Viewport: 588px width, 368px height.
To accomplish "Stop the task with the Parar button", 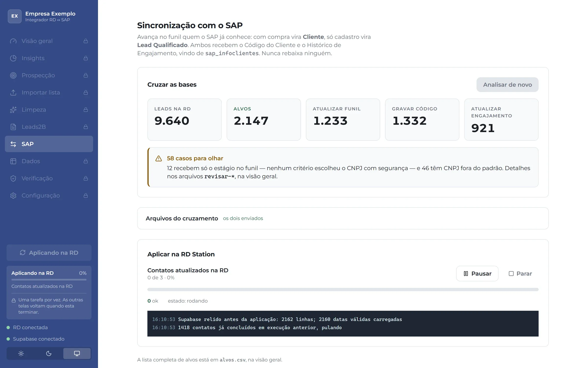I will 520,274.
